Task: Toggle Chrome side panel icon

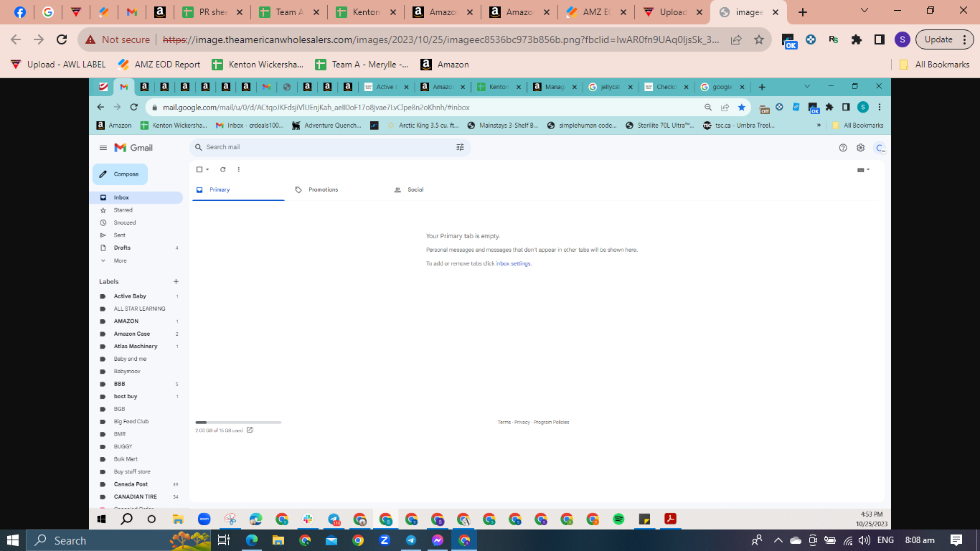Action: pos(880,40)
